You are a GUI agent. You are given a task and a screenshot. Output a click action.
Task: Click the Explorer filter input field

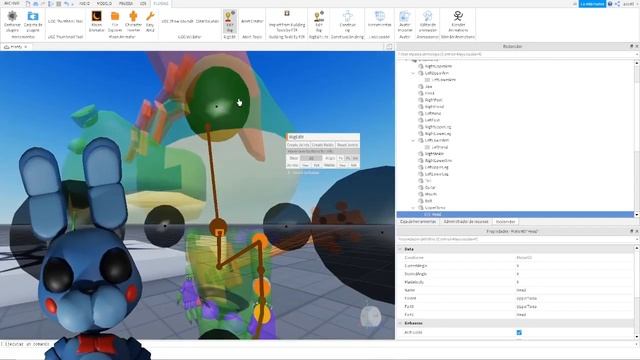515,54
